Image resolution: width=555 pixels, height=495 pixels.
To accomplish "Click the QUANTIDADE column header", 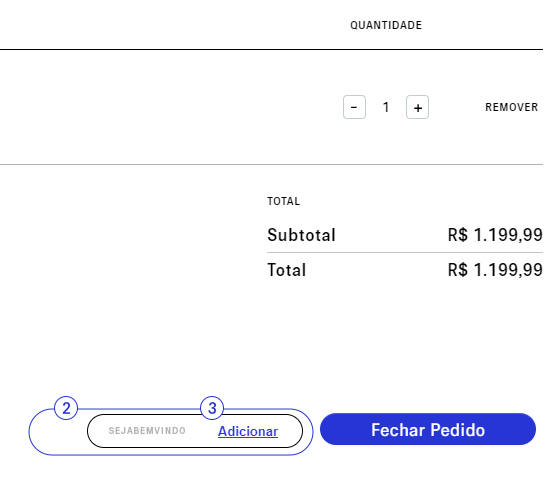I will click(x=386, y=25).
